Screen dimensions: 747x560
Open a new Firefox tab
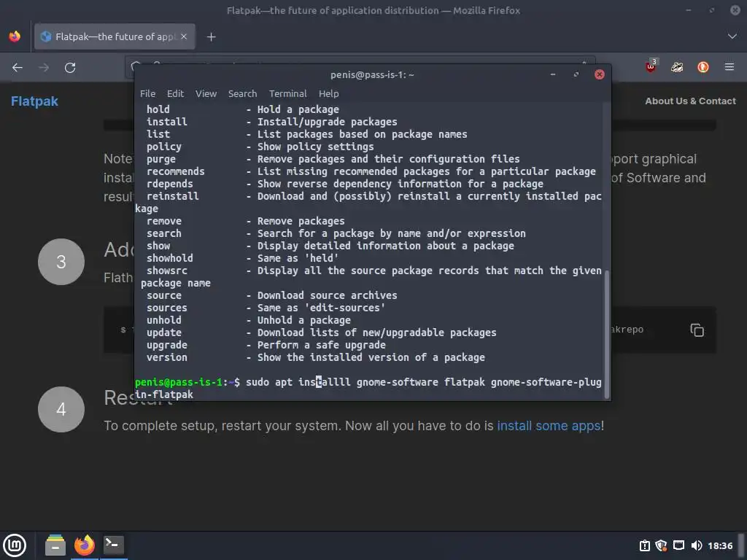pos(211,36)
